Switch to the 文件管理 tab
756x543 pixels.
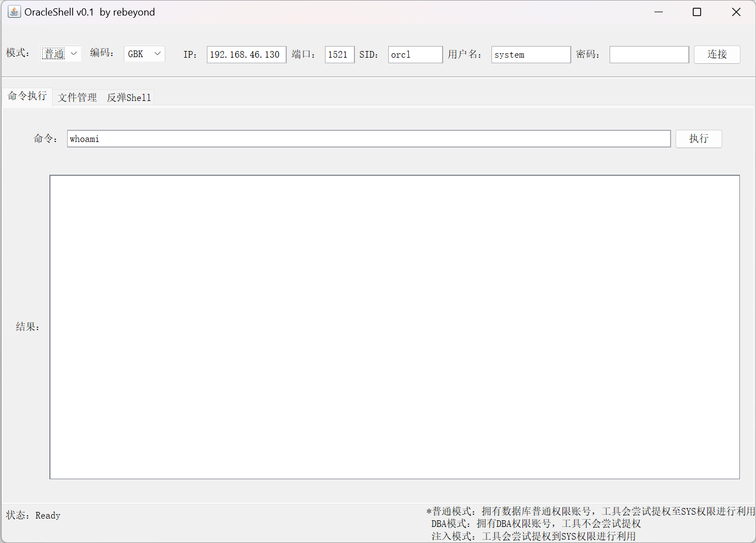point(77,98)
